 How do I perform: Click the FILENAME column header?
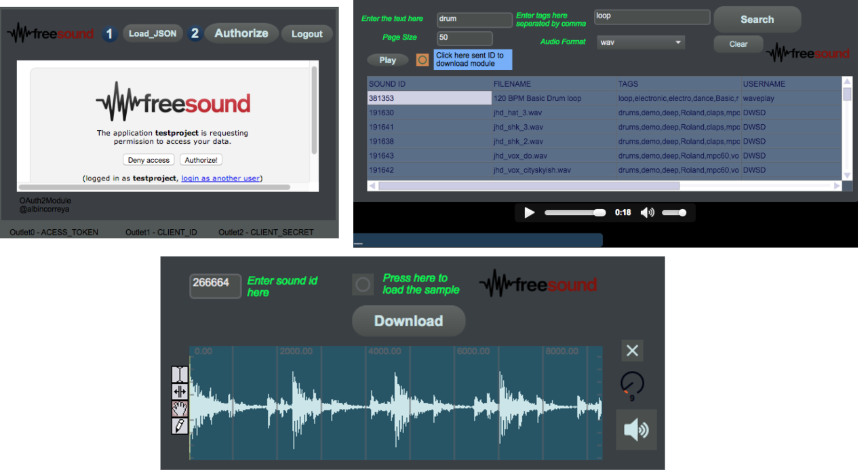(x=554, y=84)
